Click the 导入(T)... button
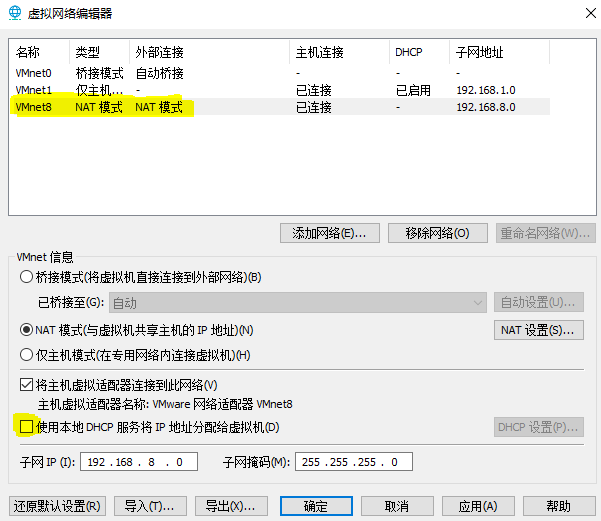This screenshot has width=601, height=521. click(x=150, y=506)
